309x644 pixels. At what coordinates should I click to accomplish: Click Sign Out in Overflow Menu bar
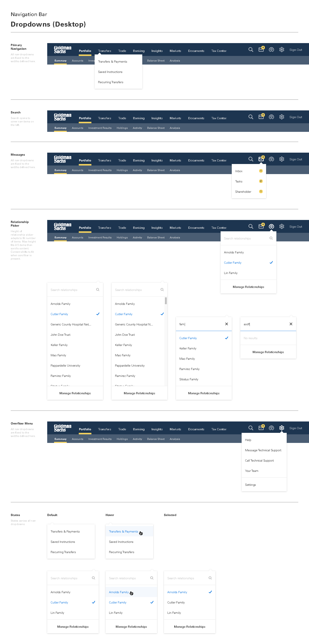[295, 428]
